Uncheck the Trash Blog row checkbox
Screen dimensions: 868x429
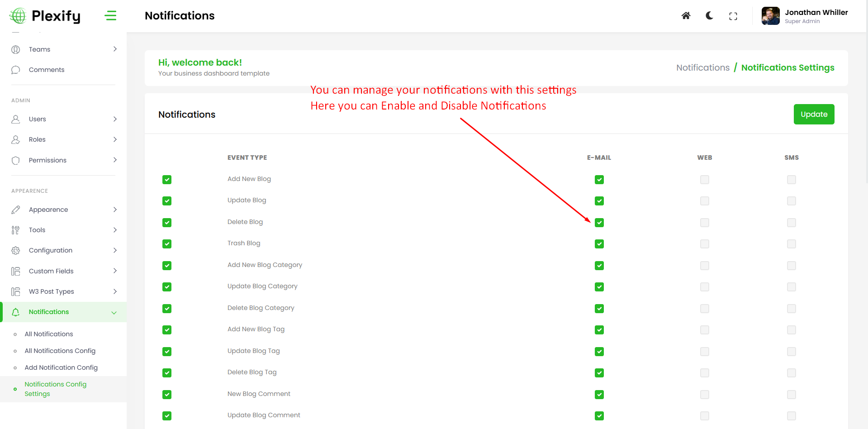pos(167,244)
